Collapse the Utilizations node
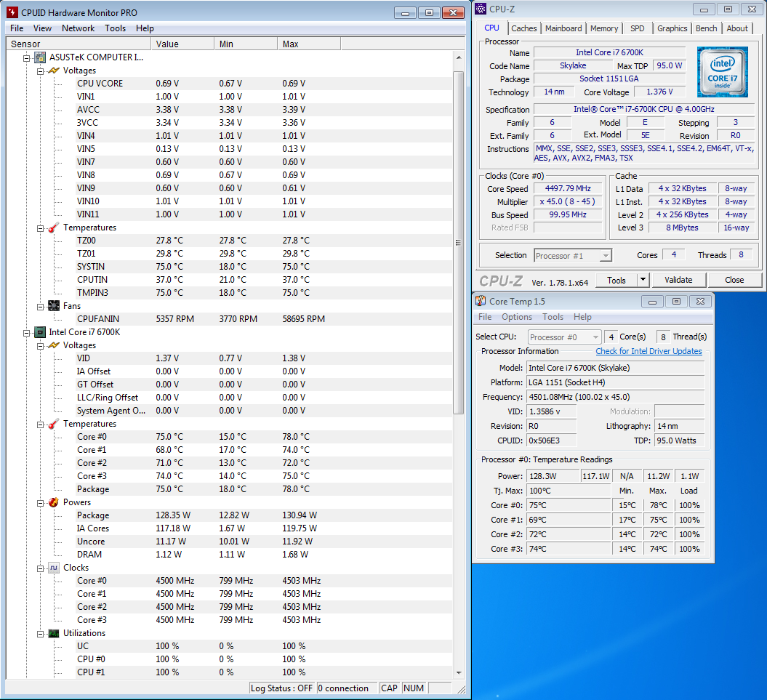This screenshot has height=700, width=767. (x=40, y=634)
